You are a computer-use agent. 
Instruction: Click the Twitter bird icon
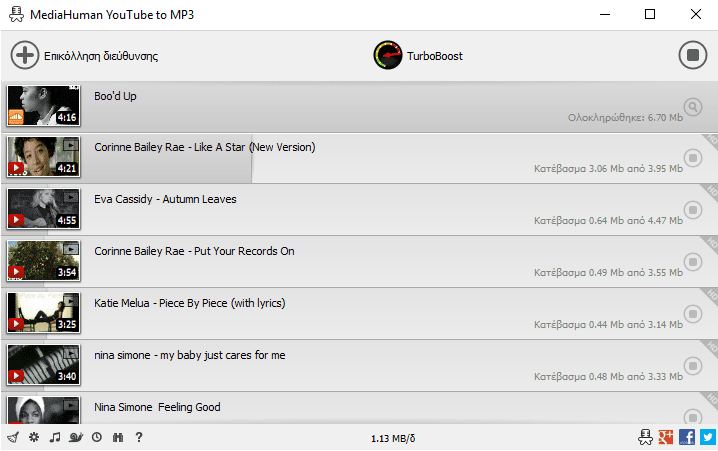coord(708,437)
